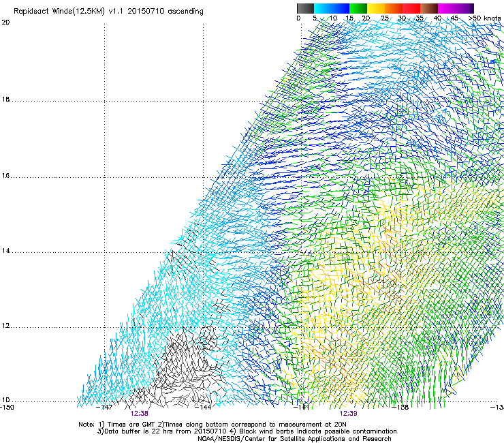Click the latitude axis label '16'
The height and width of the screenshot is (443, 504).
[x=5, y=176]
